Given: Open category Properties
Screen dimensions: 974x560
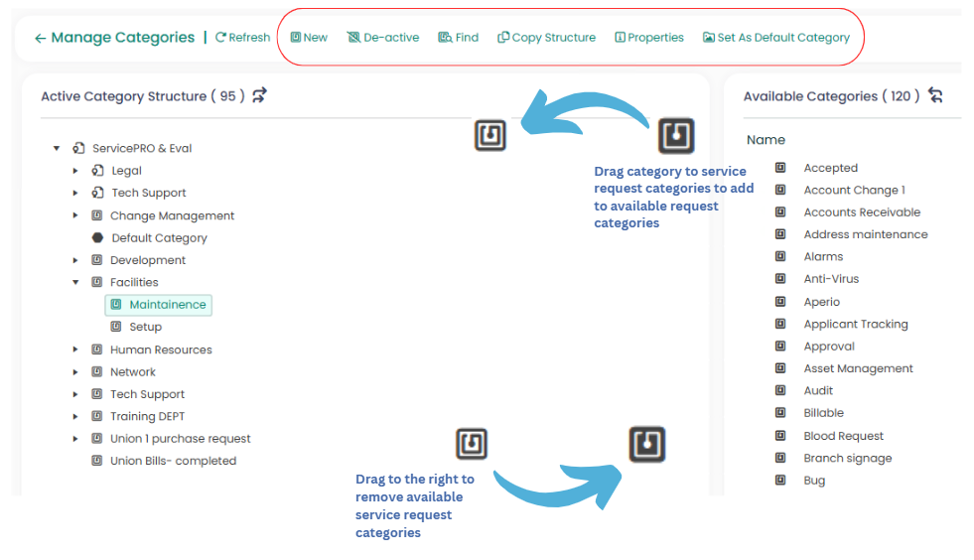Looking at the screenshot, I should point(649,38).
